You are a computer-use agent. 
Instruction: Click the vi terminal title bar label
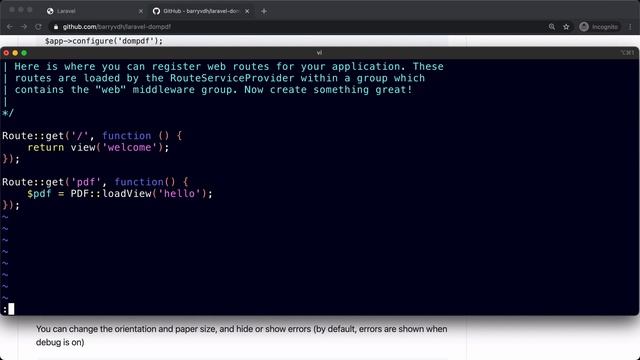319,53
